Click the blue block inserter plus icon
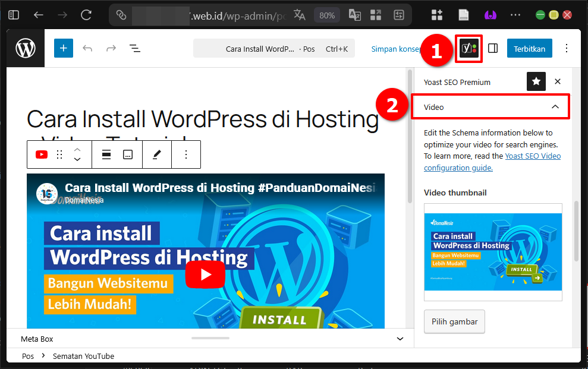The image size is (588, 369). pyautogui.click(x=63, y=48)
